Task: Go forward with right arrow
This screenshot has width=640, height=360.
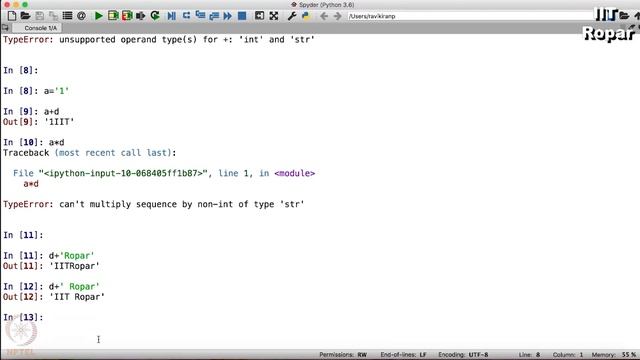Action: pyautogui.click(x=337, y=16)
